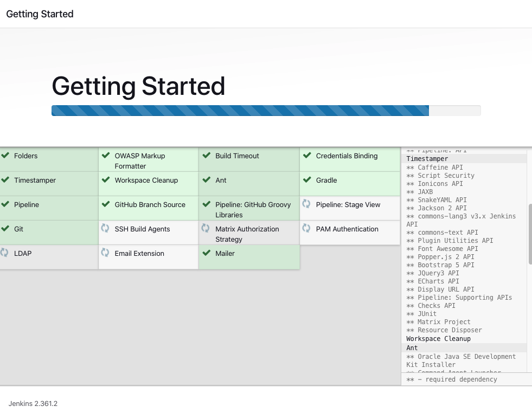Click the green checkmark beside Mailer
532x419 pixels.
(207, 253)
